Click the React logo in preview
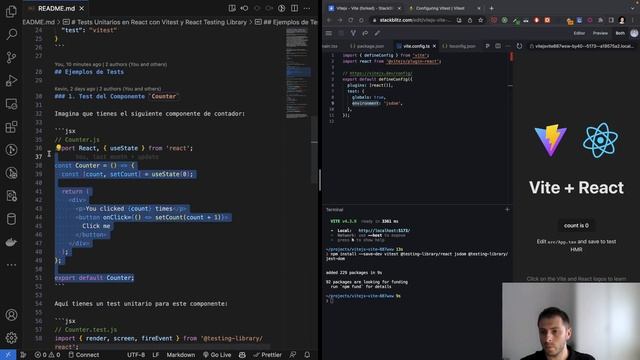Image resolution: width=640 pixels, height=360 pixels. (600, 140)
